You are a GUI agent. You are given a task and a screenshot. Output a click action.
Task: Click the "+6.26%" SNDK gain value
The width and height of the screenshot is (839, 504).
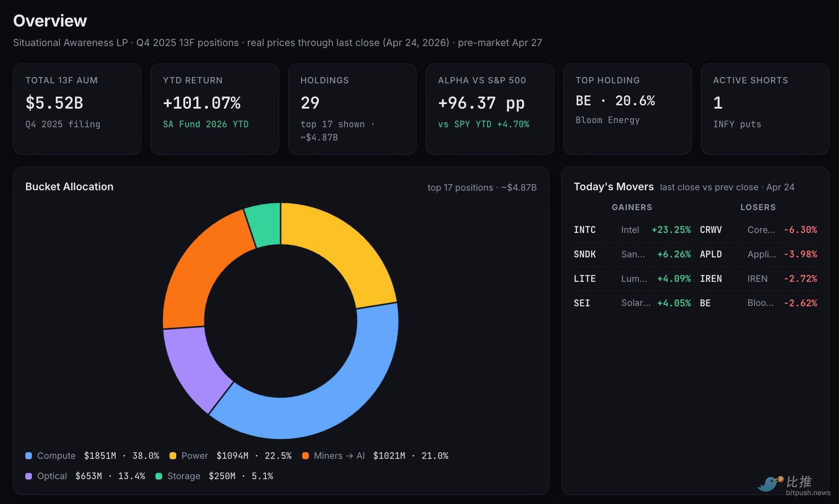[674, 254]
